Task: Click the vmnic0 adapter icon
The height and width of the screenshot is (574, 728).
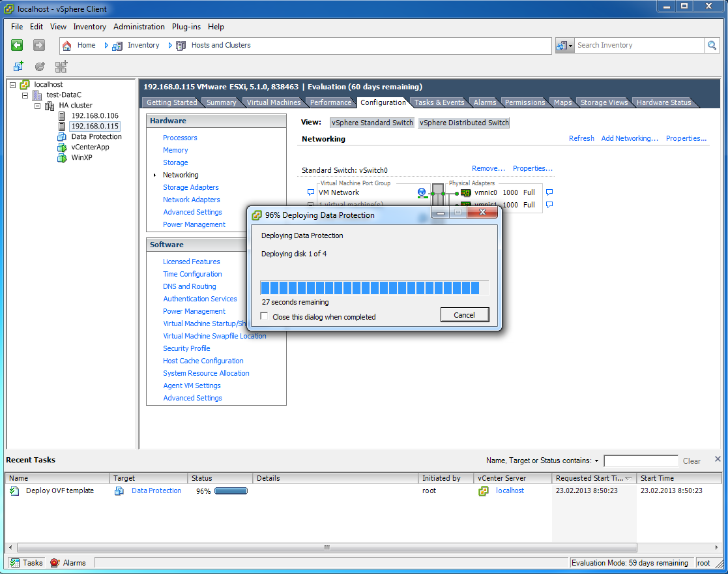Action: 466,192
